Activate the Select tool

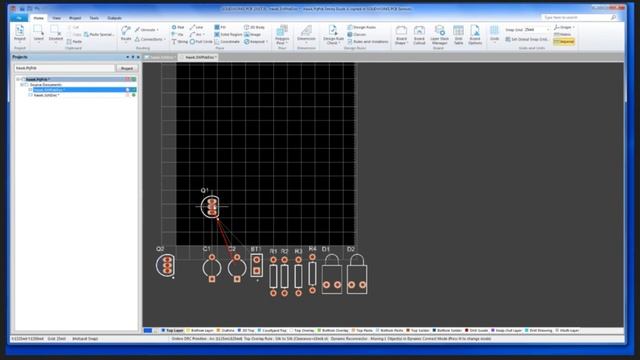click(x=38, y=33)
